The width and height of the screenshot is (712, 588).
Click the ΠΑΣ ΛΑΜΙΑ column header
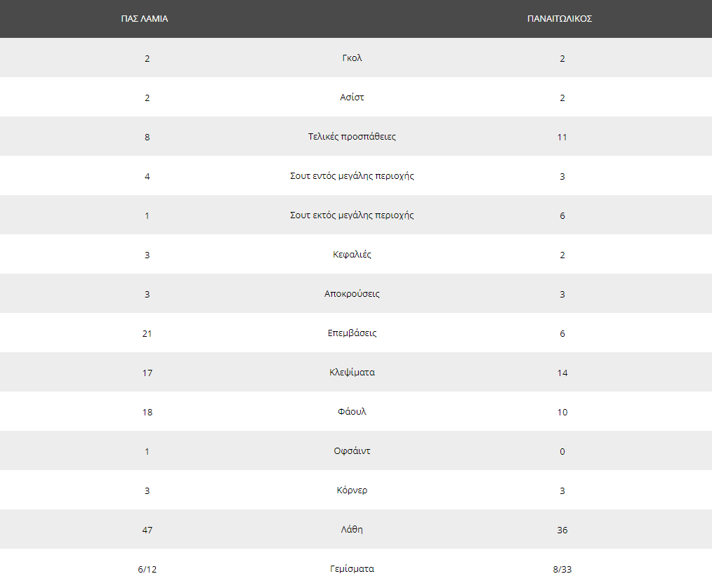point(145,19)
